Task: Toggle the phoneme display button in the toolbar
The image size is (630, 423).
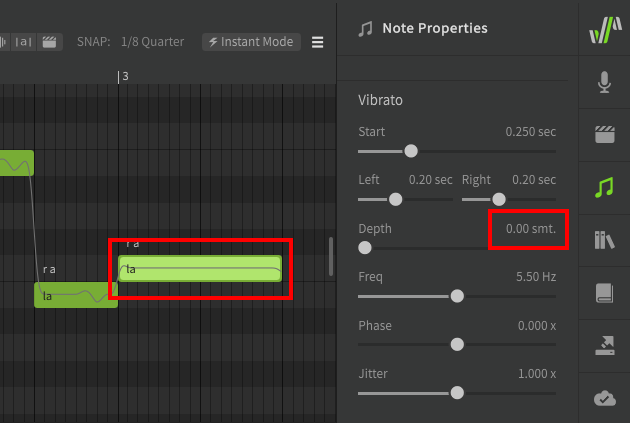Action: point(24,42)
